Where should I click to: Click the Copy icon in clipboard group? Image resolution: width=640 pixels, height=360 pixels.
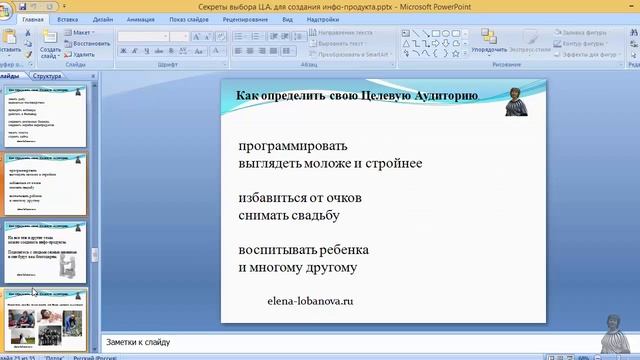(28, 43)
